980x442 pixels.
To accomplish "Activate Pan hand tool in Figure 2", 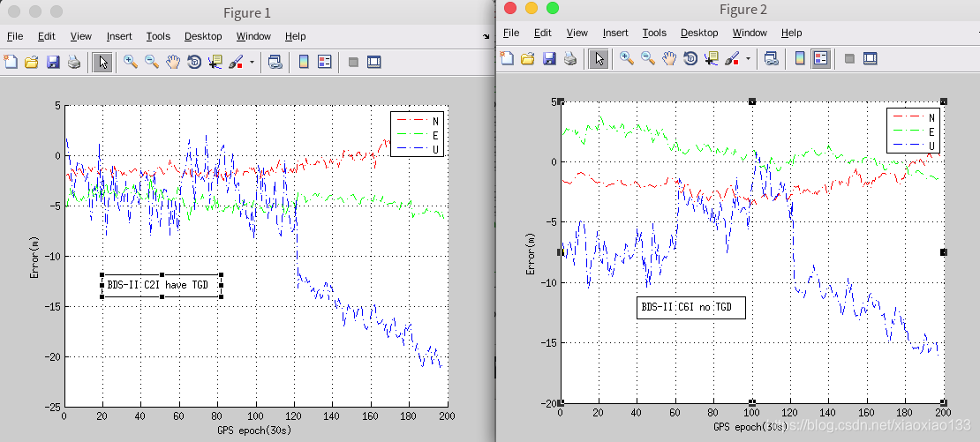I will pyautogui.click(x=669, y=59).
